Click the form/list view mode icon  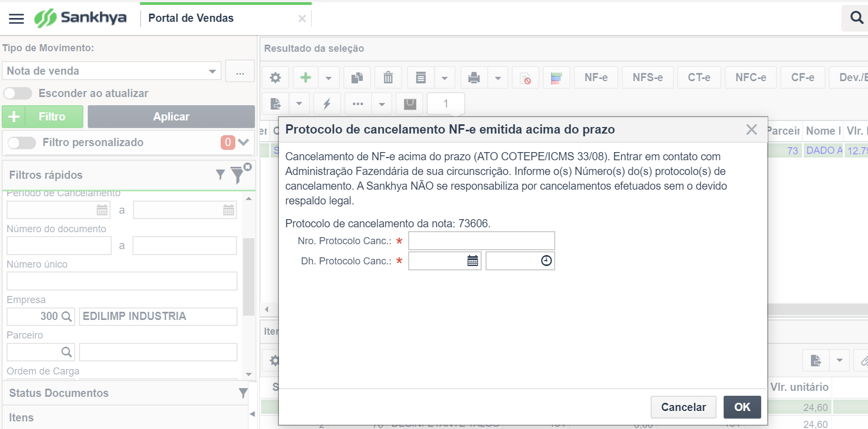421,78
